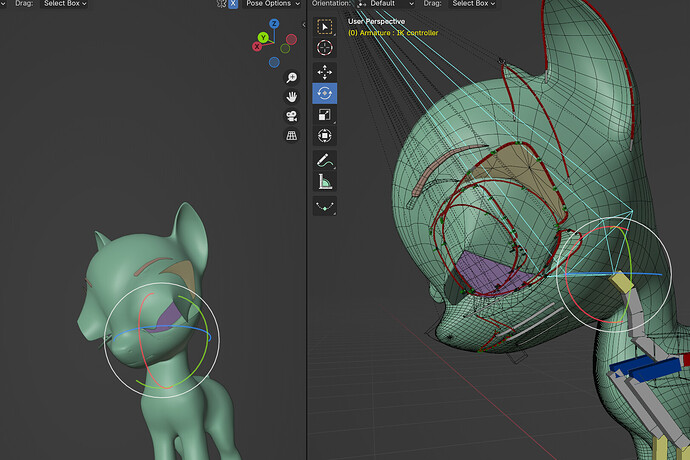
Task: Click the negative X red gizmo circle
Action: pyautogui.click(x=291, y=40)
